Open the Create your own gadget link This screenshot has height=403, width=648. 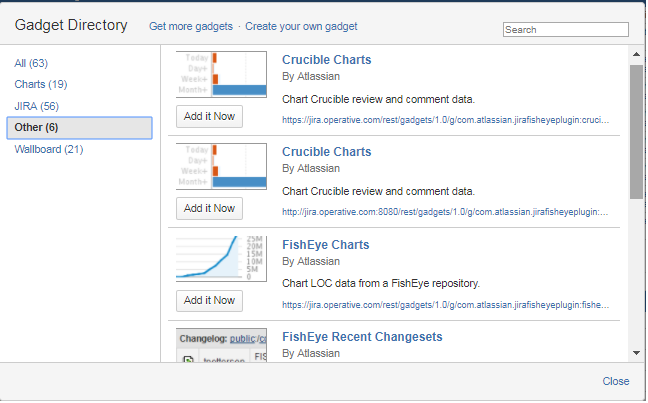click(x=301, y=26)
